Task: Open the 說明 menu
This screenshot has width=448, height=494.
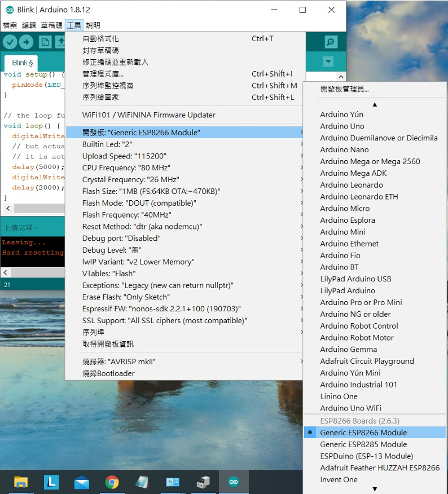Action: point(93,25)
